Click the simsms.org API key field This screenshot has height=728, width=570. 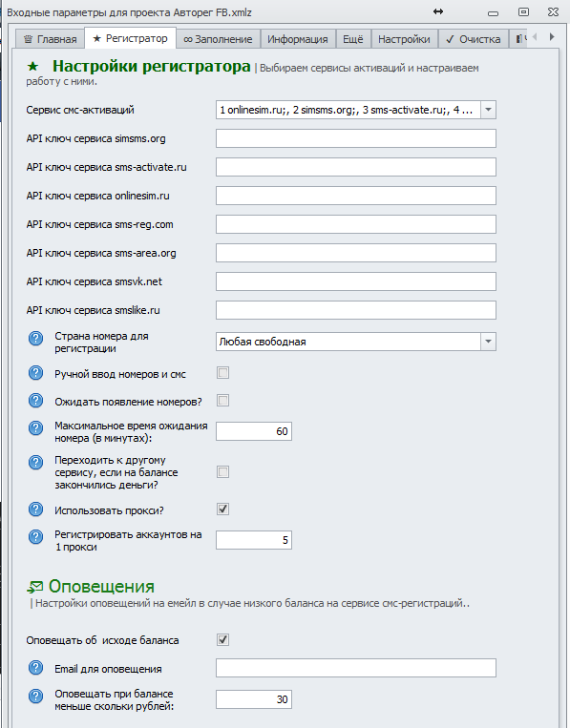click(356, 138)
